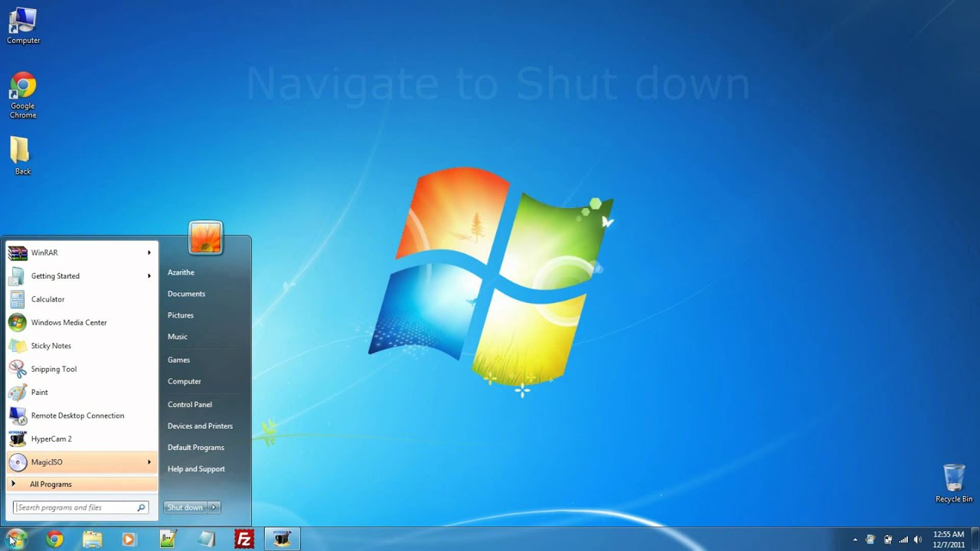The image size is (980, 551).
Task: Select the Computer desktop icon
Action: point(23,25)
